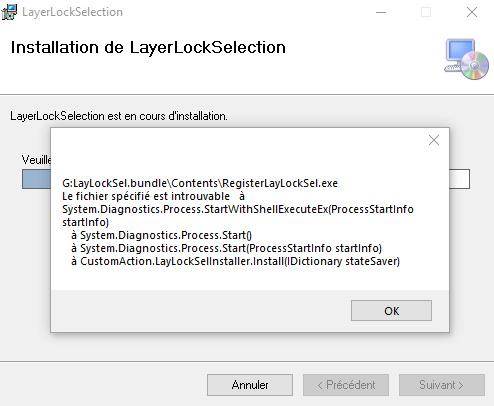The image size is (494, 406).
Task: Minimize the LayerLockSelection installer window
Action: 381,12
